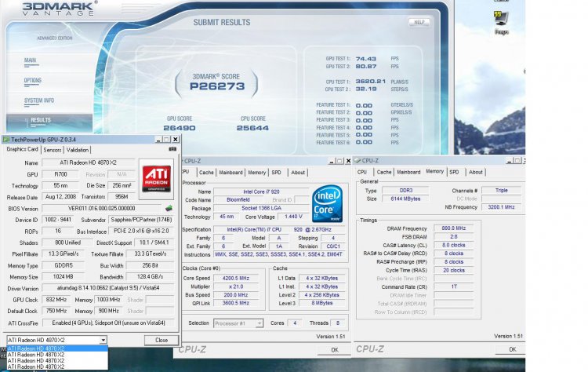Image resolution: width=588 pixels, height=372 pixels.
Task: Click the Core Voltage value 1.440 V
Action: click(293, 217)
